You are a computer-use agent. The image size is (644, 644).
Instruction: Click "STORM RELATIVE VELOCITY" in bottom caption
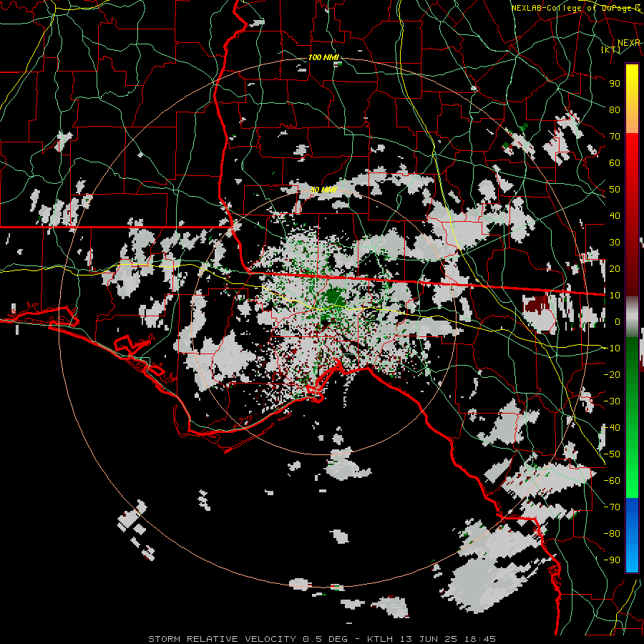222,639
